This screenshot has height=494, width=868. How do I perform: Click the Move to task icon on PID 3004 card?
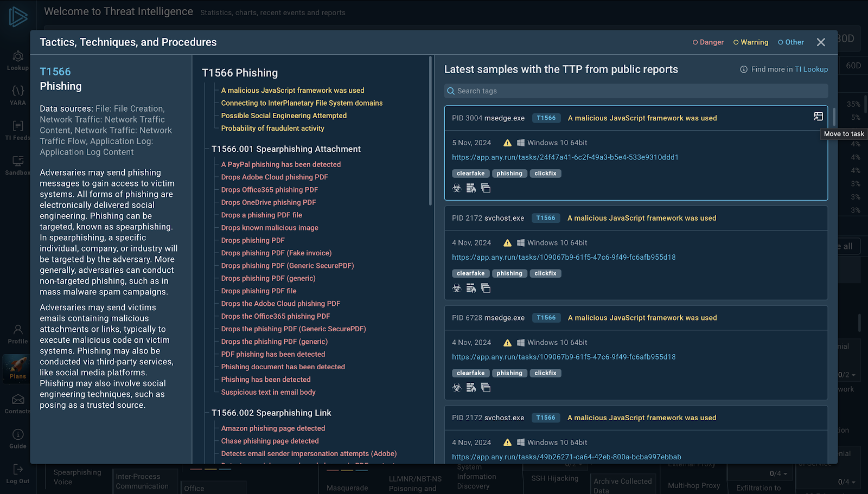point(818,117)
